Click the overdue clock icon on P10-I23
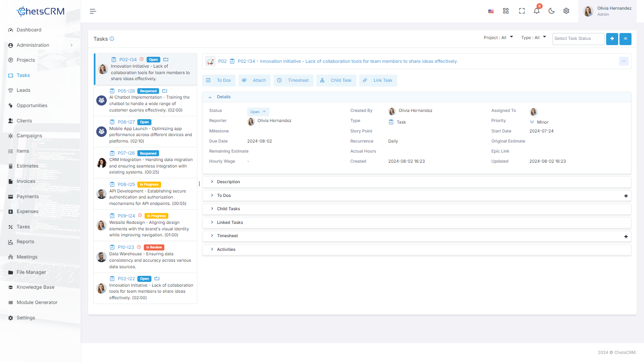This screenshot has width=644, height=362. coord(139,247)
